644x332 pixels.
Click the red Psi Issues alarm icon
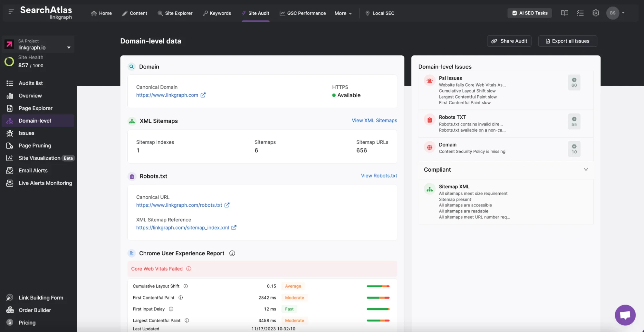pos(429,81)
